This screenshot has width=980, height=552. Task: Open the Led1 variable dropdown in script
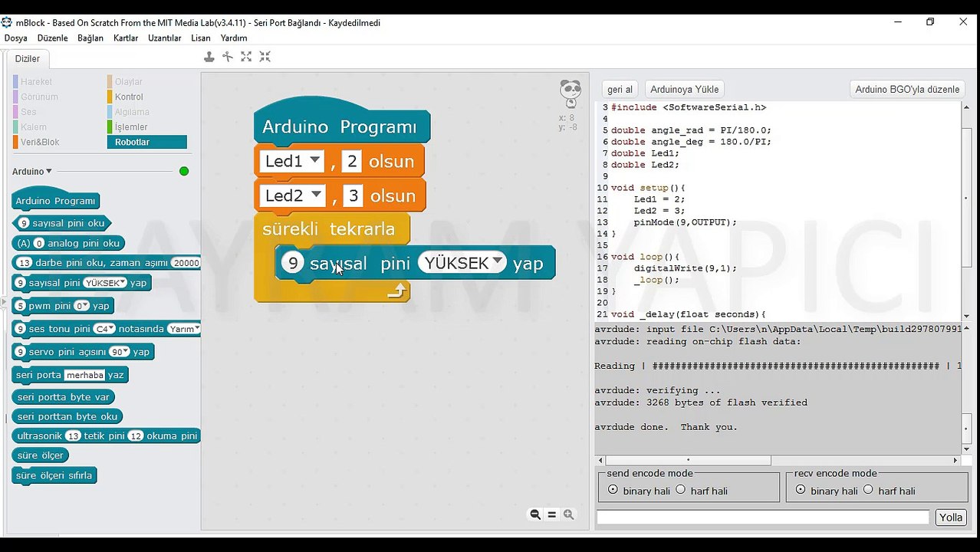(314, 161)
